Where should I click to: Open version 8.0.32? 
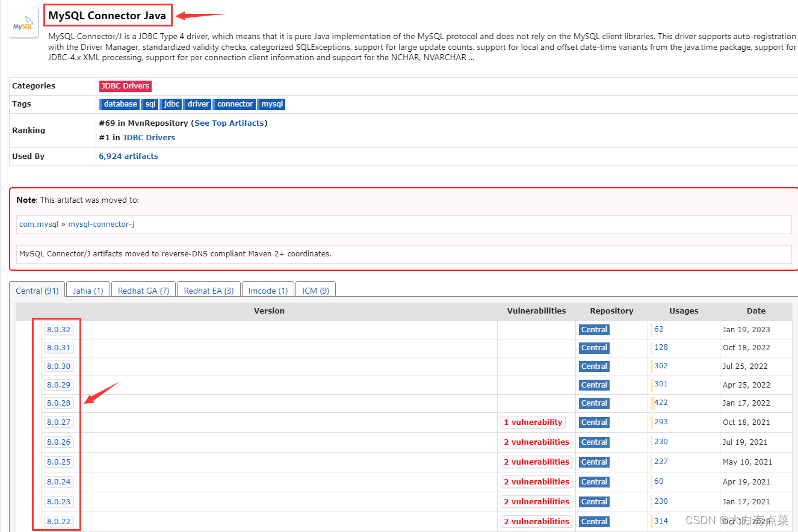click(x=58, y=330)
